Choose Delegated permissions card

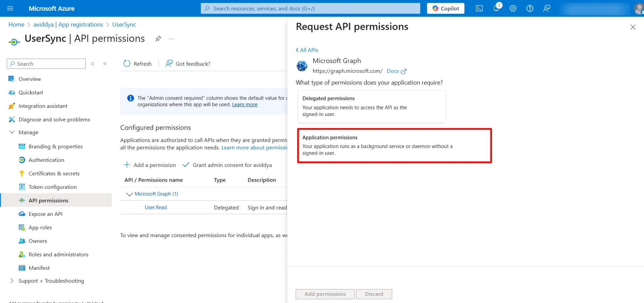tap(372, 106)
